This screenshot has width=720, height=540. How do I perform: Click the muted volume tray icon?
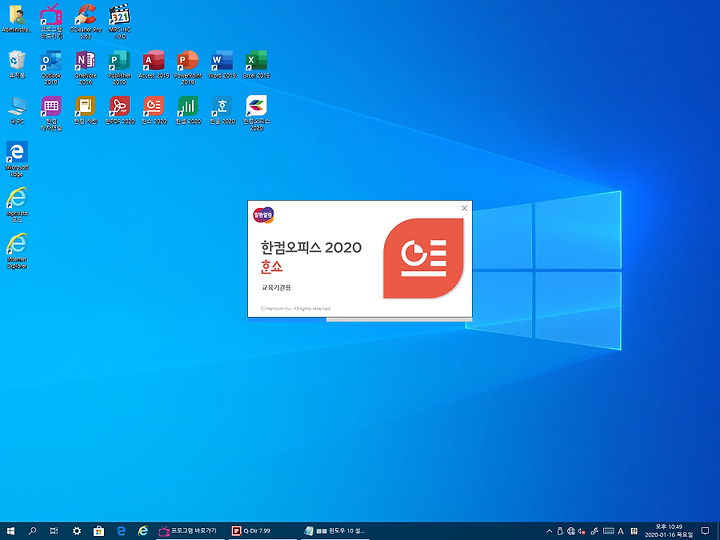click(x=582, y=531)
